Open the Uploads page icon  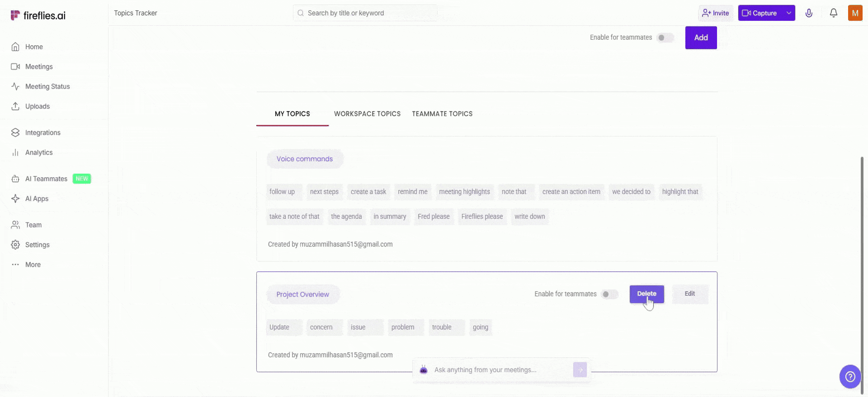15,106
